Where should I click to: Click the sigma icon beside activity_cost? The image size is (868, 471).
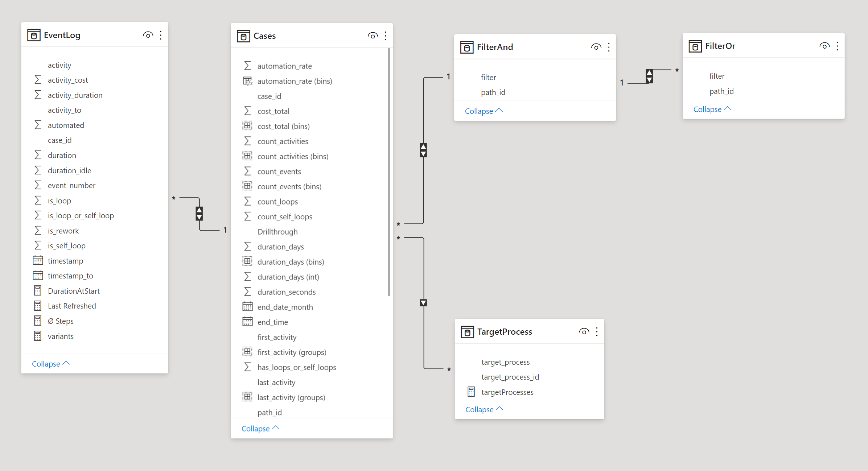pos(38,80)
